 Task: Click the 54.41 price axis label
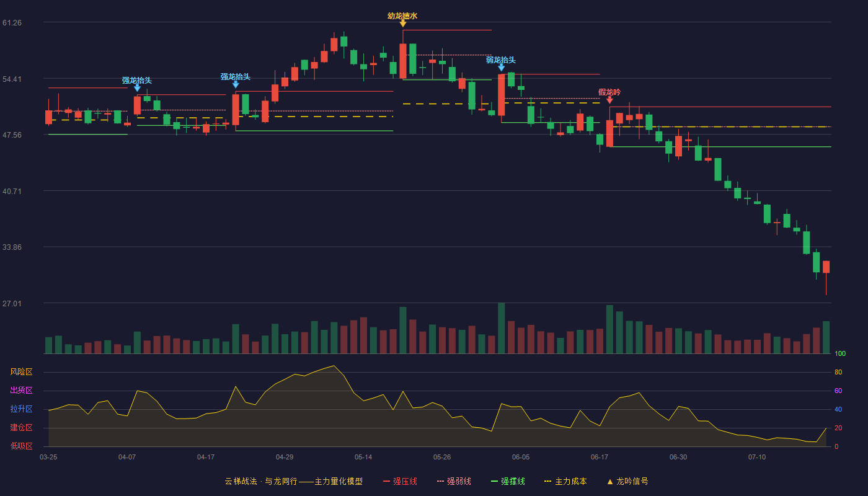(12, 79)
